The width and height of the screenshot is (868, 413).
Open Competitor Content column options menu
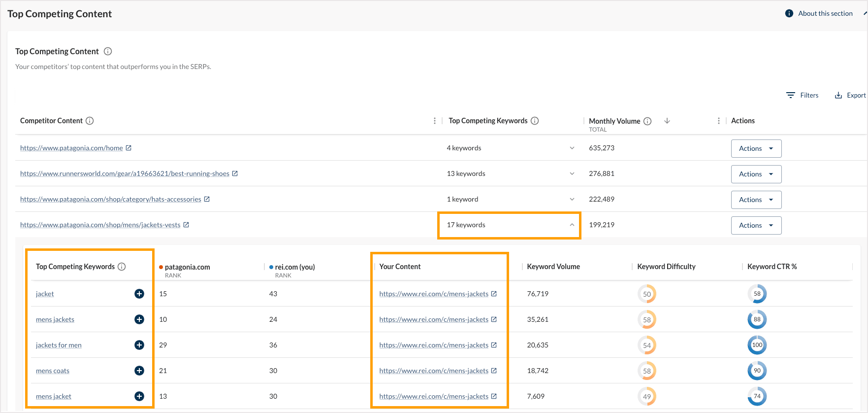pos(434,121)
